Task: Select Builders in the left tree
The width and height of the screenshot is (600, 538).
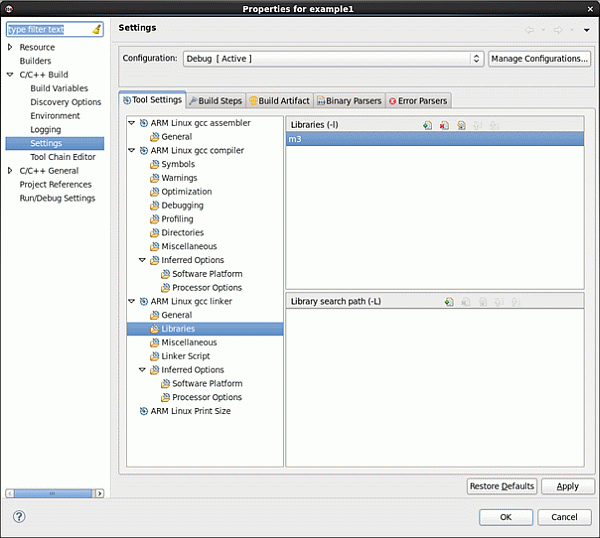Action: tap(35, 61)
